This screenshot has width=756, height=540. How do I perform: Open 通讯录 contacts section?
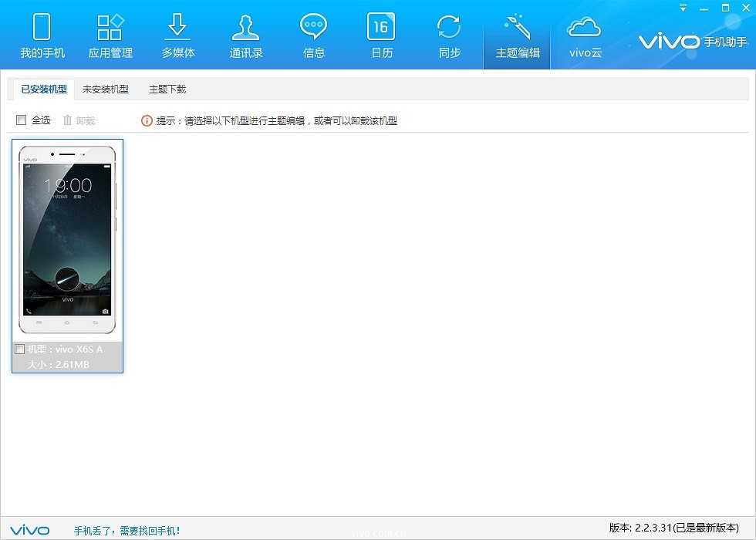coord(246,35)
